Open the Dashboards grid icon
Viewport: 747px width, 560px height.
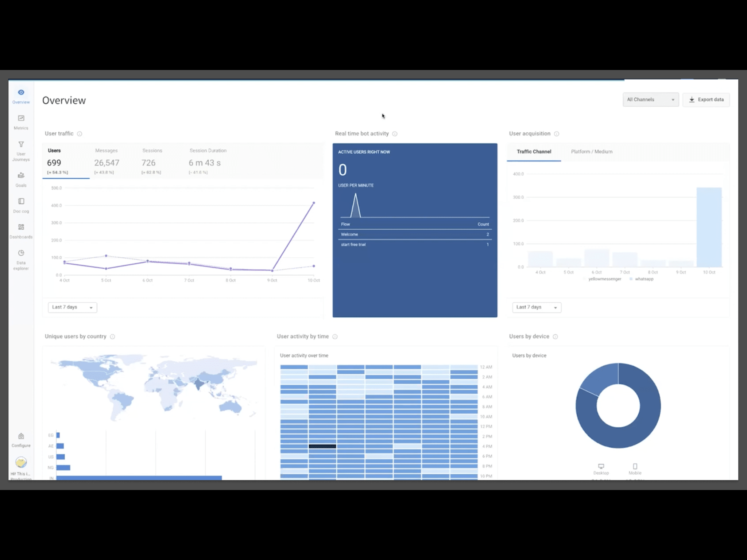tap(21, 227)
